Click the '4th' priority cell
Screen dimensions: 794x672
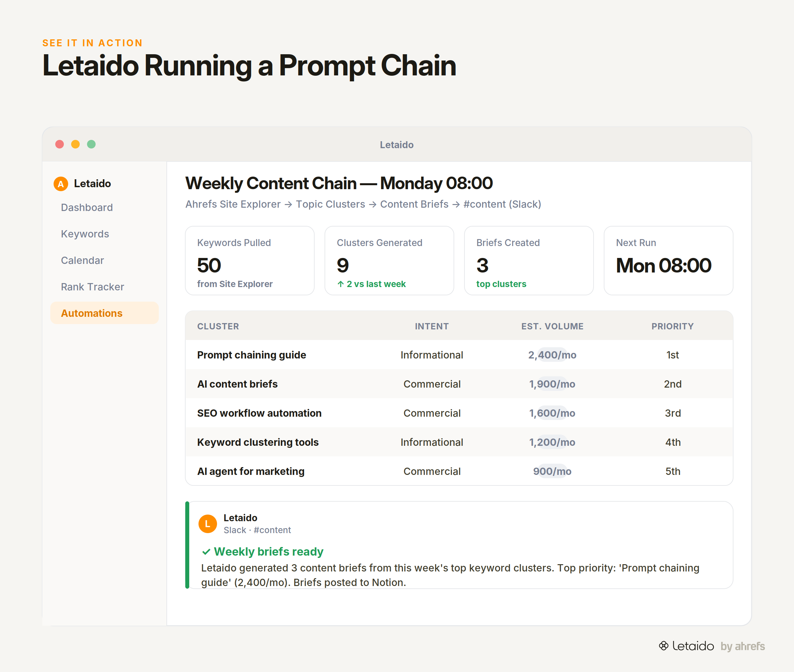pos(673,442)
